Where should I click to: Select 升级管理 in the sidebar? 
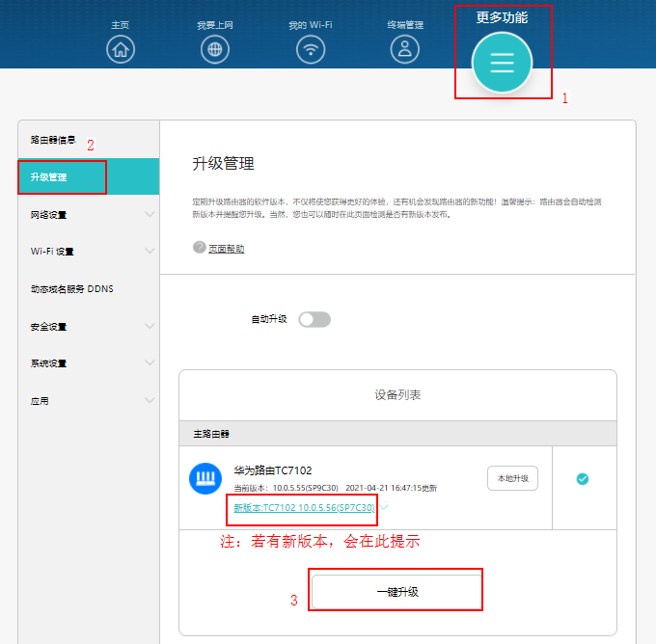(62, 177)
